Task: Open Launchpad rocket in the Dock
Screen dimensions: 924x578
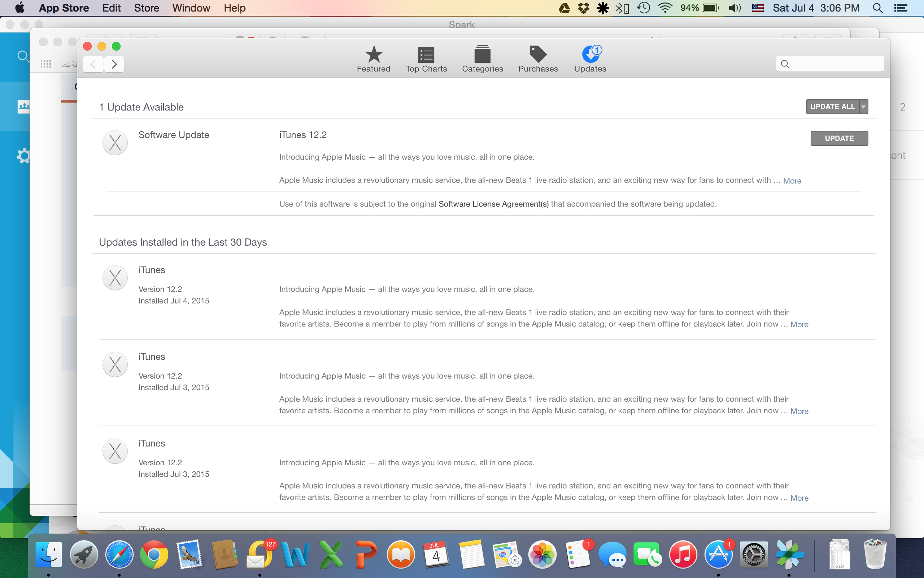Action: [84, 554]
